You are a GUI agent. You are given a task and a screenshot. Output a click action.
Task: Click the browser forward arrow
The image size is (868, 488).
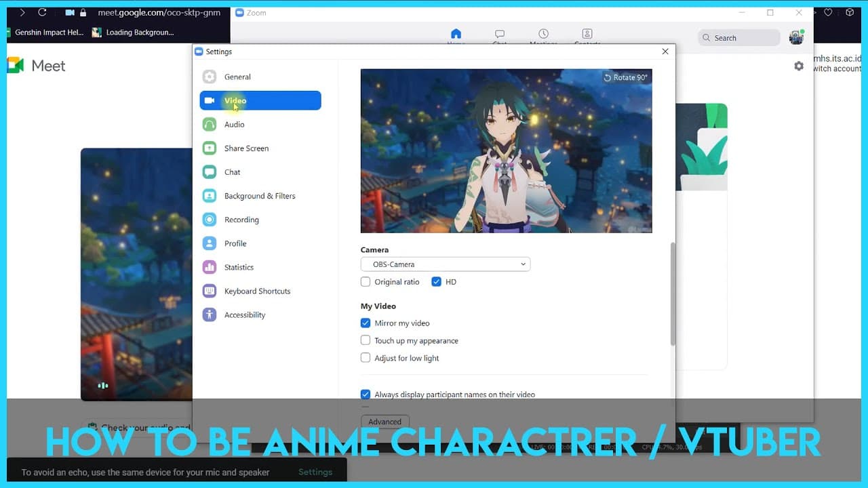(x=22, y=12)
